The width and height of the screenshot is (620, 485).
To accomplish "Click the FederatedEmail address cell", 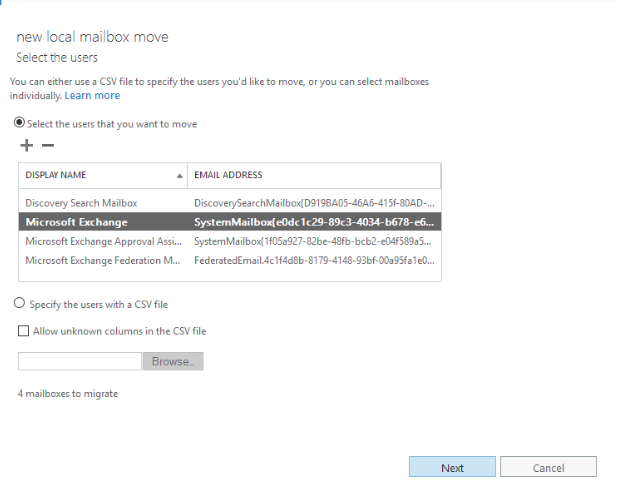I will (x=314, y=260).
